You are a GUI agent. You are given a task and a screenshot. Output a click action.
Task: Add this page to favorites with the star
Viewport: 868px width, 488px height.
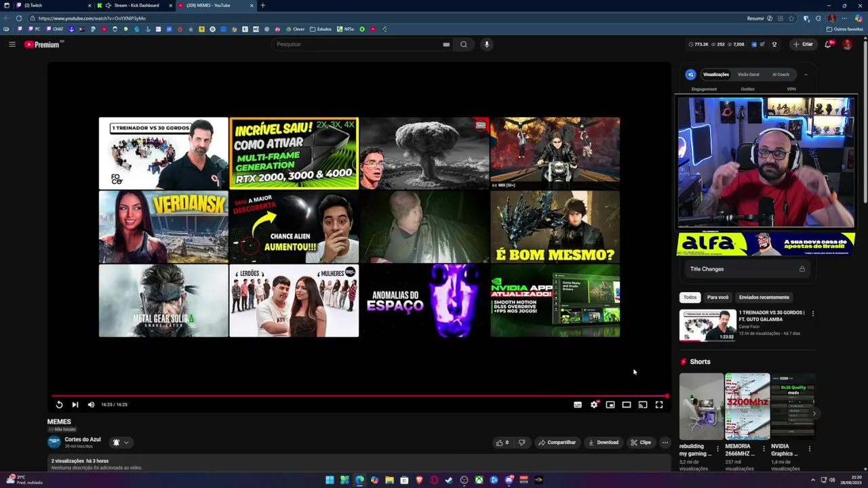tap(791, 18)
